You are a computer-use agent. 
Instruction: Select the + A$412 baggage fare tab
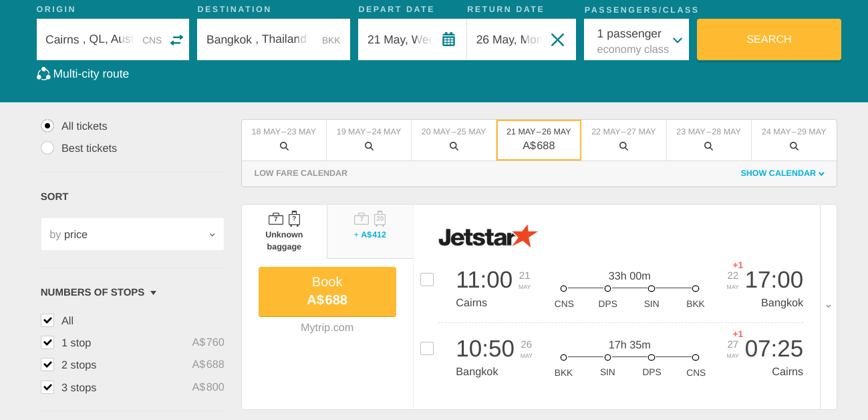(x=370, y=231)
